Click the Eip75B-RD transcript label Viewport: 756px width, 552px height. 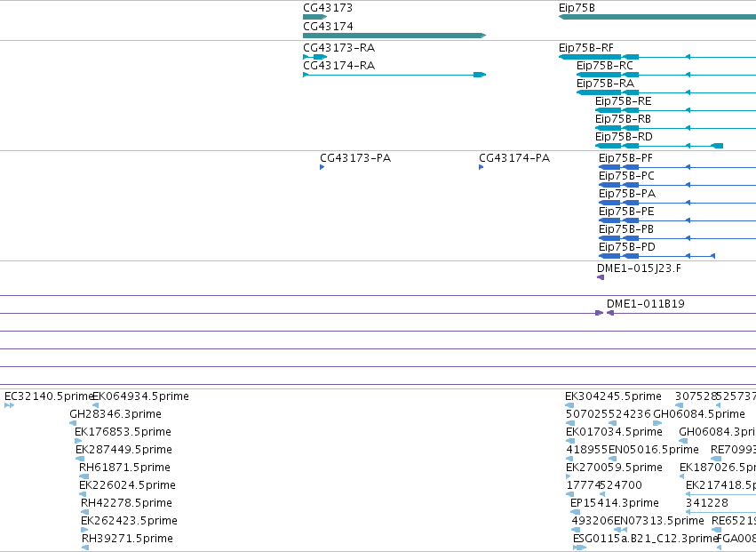click(624, 137)
